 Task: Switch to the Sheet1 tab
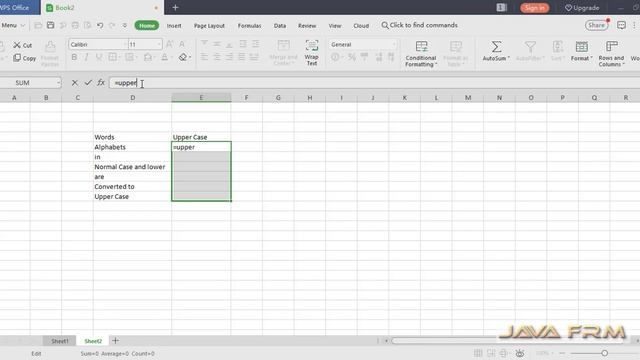[x=60, y=341]
